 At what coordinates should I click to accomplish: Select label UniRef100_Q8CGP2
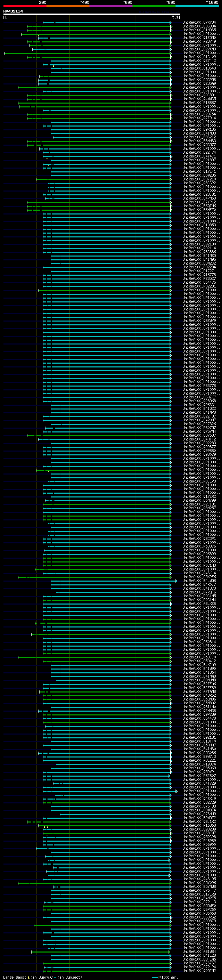point(199,183)
